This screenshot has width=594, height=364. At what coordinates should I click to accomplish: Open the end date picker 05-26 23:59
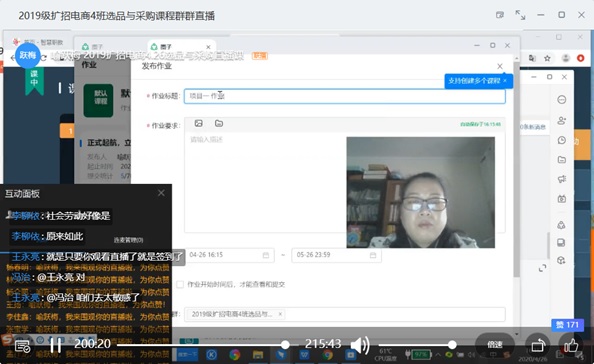[336, 255]
